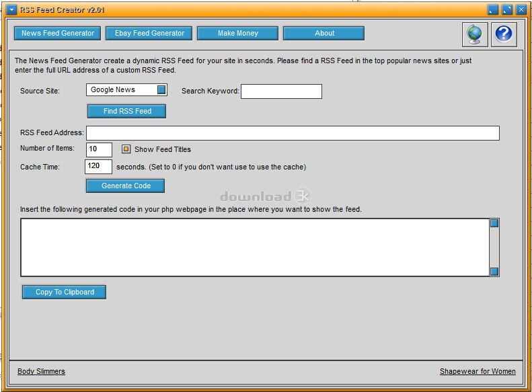Click inside the generated code text area

tap(255, 247)
